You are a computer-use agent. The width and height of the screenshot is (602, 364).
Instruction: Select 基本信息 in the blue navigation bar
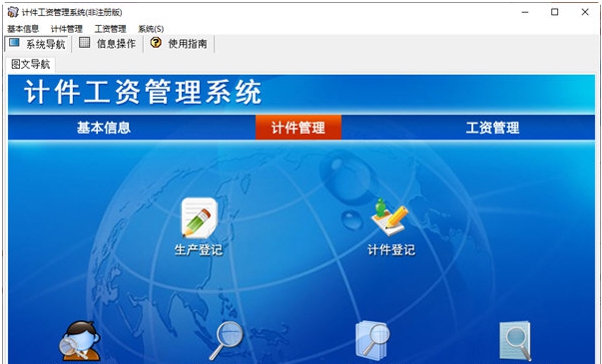(104, 128)
